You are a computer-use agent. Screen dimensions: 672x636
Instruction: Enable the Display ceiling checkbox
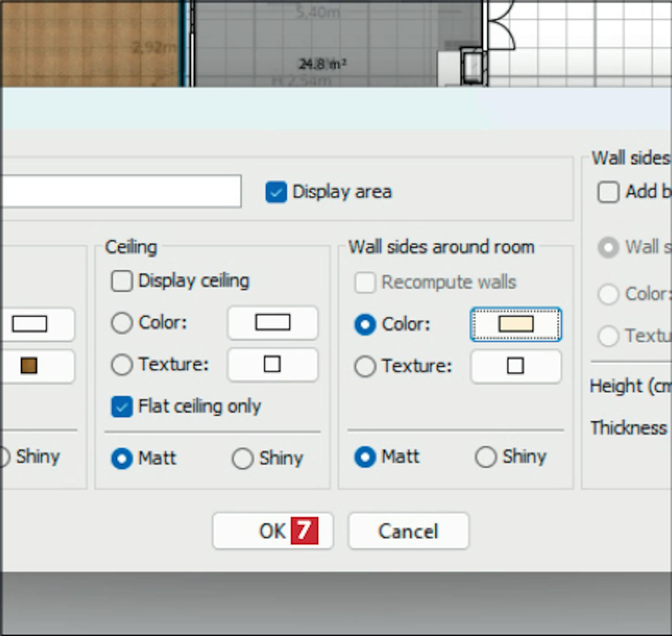coord(122,281)
